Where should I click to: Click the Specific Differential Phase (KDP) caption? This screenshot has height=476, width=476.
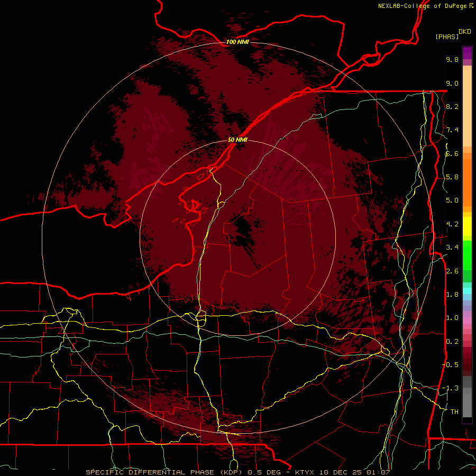(166, 472)
